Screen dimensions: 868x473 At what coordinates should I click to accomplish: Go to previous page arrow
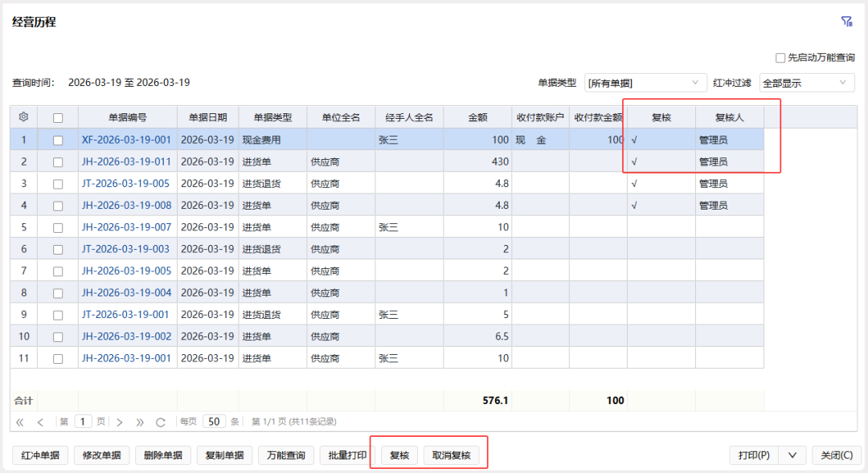coord(41,421)
